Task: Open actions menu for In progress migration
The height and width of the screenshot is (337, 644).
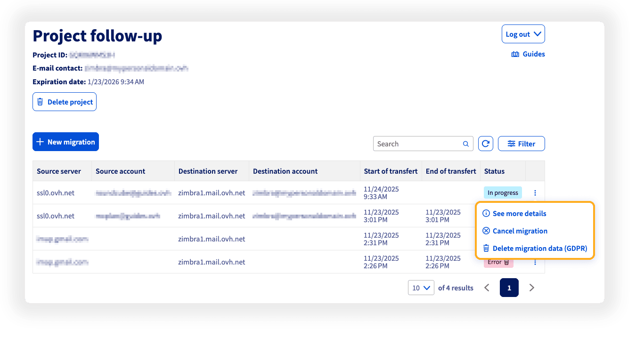Action: click(x=535, y=193)
